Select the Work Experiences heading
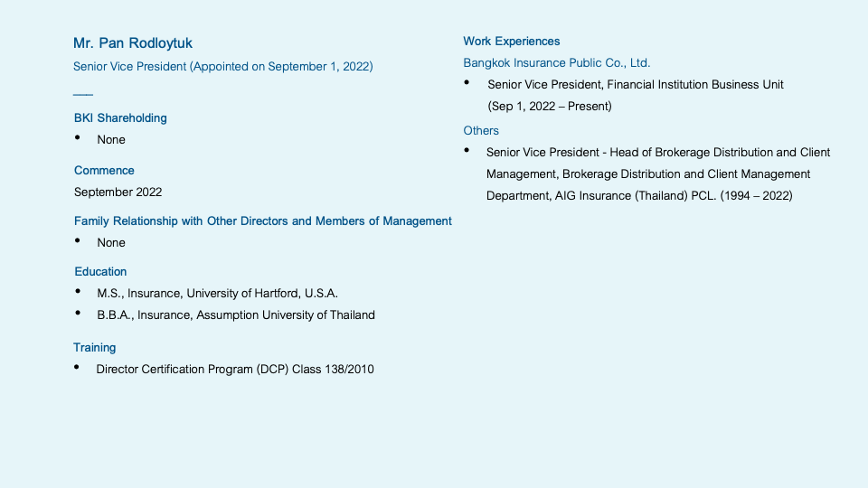 coord(512,41)
